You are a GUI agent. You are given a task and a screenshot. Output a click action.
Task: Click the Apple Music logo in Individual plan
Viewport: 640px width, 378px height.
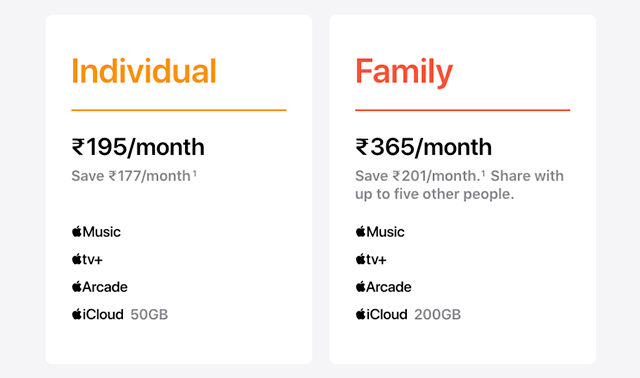click(96, 232)
